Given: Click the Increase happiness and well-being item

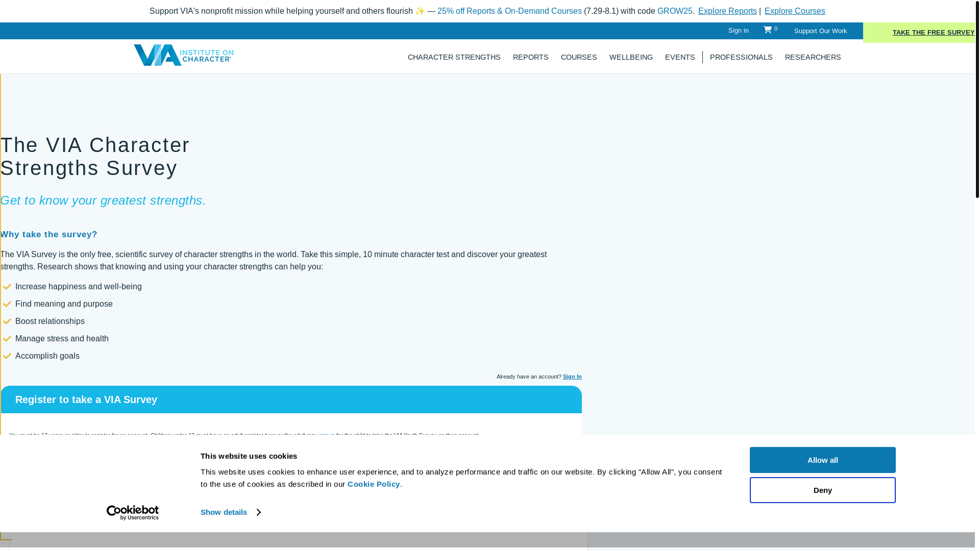Looking at the screenshot, I should point(78,287).
